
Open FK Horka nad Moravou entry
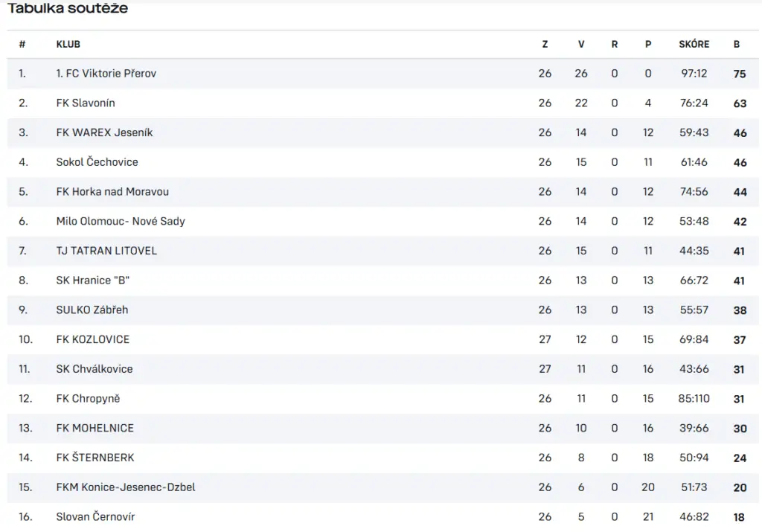pos(112,191)
